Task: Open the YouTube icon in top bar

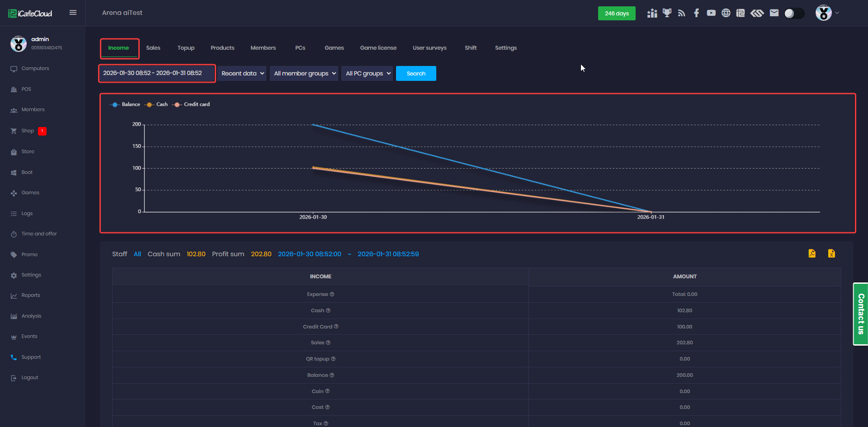Action: coord(711,13)
